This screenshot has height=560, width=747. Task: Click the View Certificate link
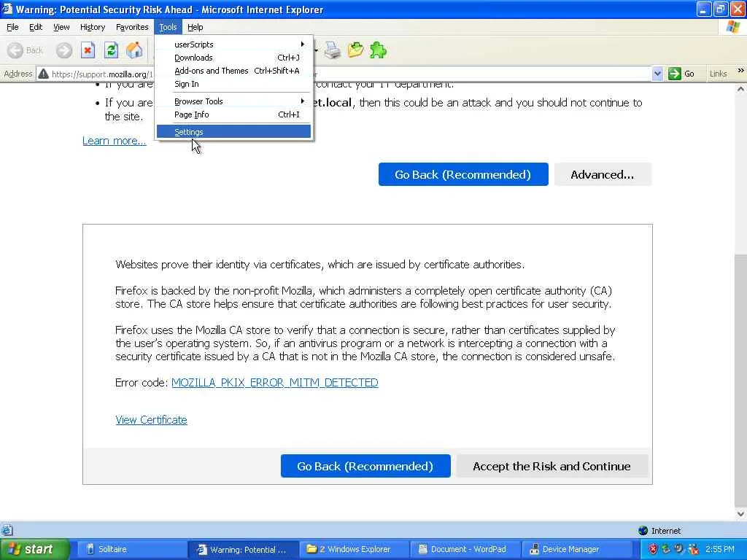click(151, 419)
